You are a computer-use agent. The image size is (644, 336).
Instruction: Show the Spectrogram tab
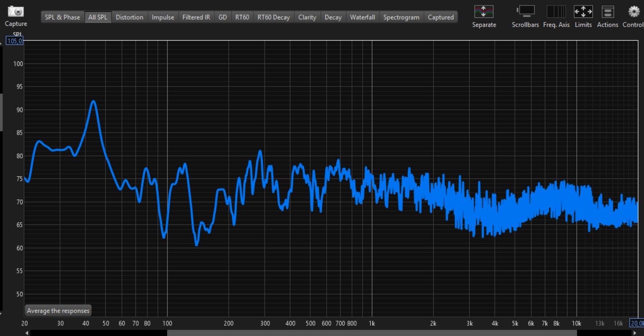tap(401, 17)
